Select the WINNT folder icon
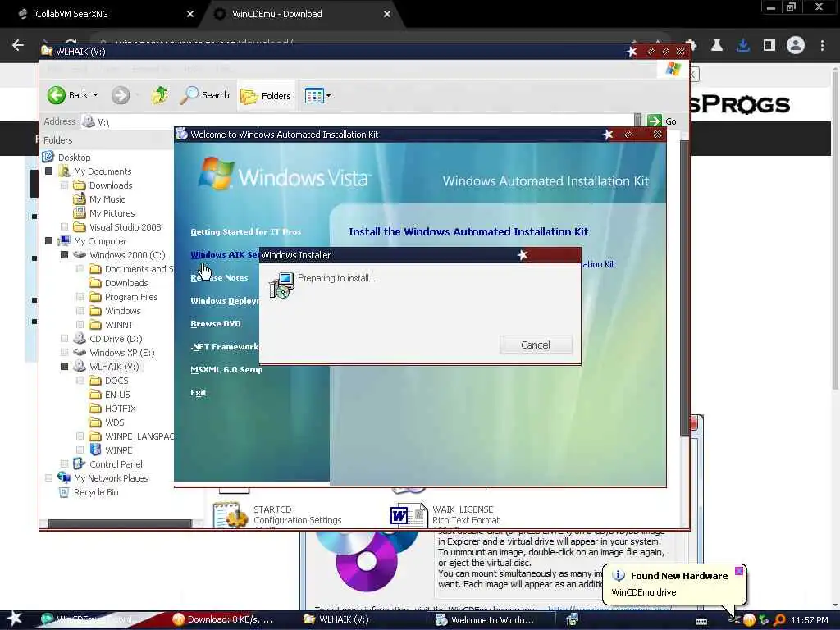Image resolution: width=840 pixels, height=630 pixels. tap(95, 325)
